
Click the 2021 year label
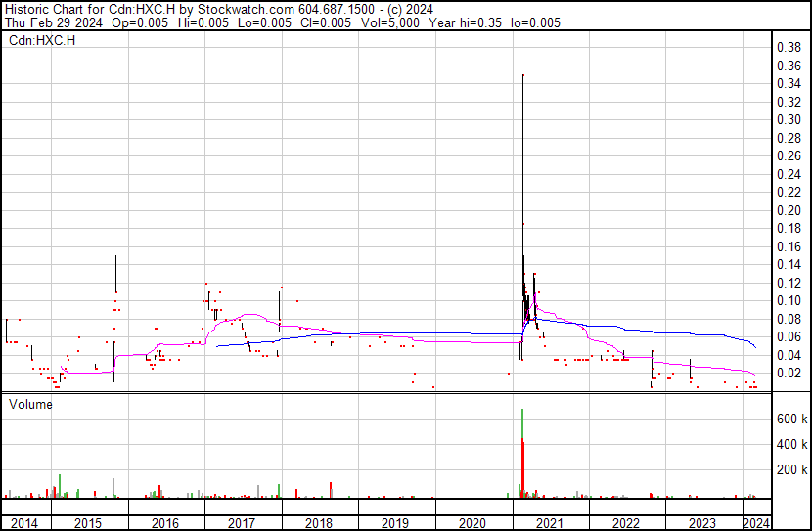550,523
